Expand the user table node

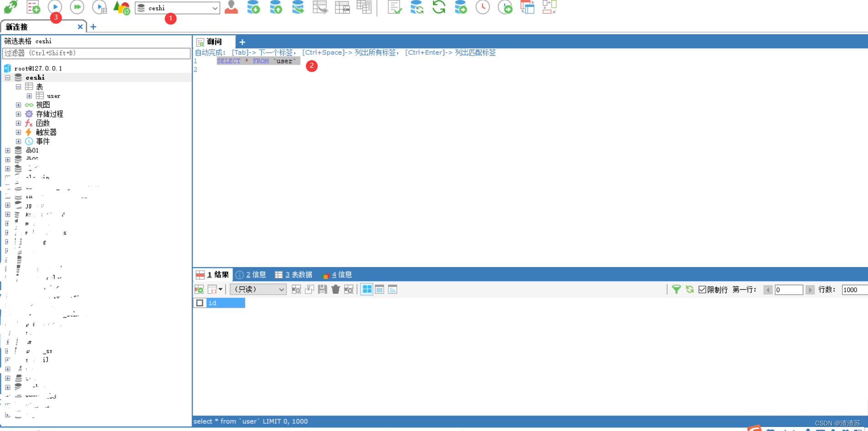click(29, 96)
